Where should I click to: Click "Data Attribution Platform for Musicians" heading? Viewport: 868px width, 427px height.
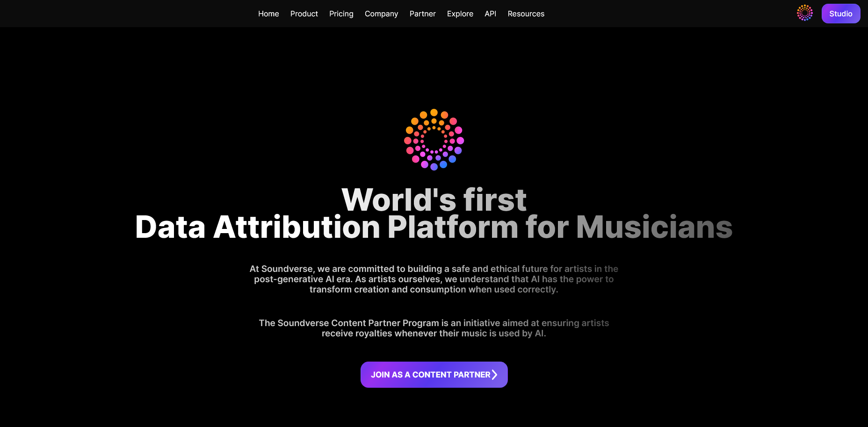(x=434, y=227)
